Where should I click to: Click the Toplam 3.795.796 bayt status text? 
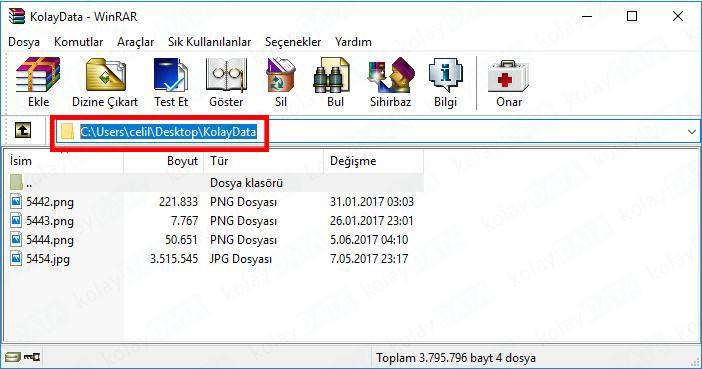pos(456,358)
